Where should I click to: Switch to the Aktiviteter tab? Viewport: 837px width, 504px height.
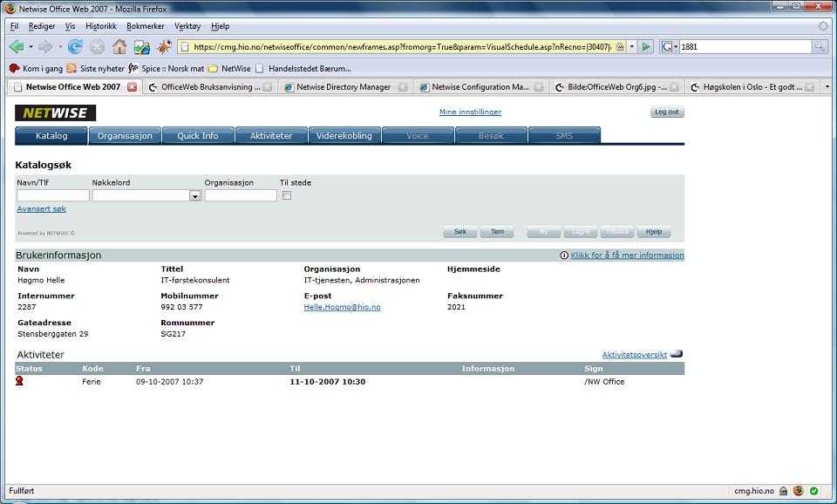(x=271, y=136)
